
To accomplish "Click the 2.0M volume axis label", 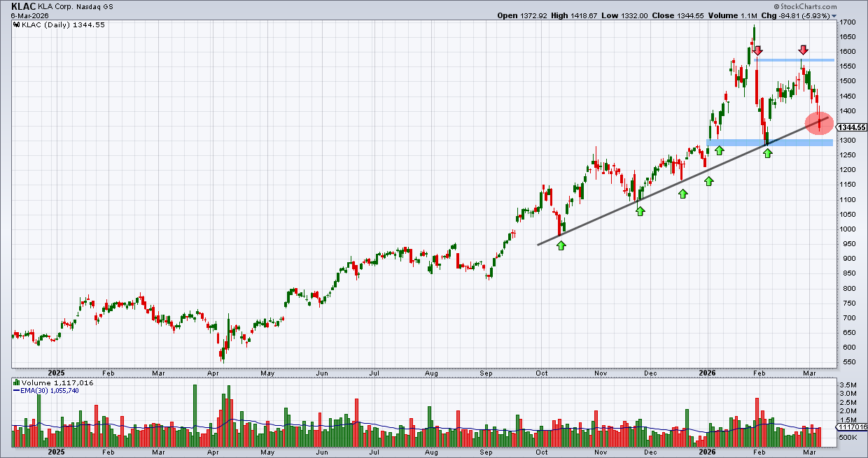I will tap(847, 411).
